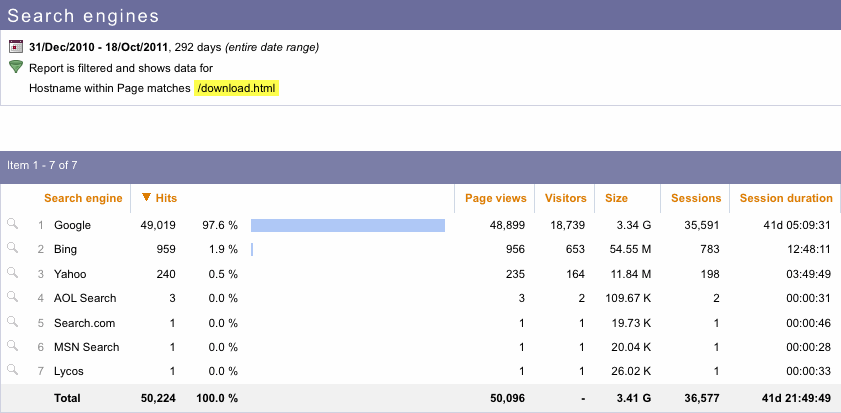Toggle the Hits column sort arrow

pos(147,198)
